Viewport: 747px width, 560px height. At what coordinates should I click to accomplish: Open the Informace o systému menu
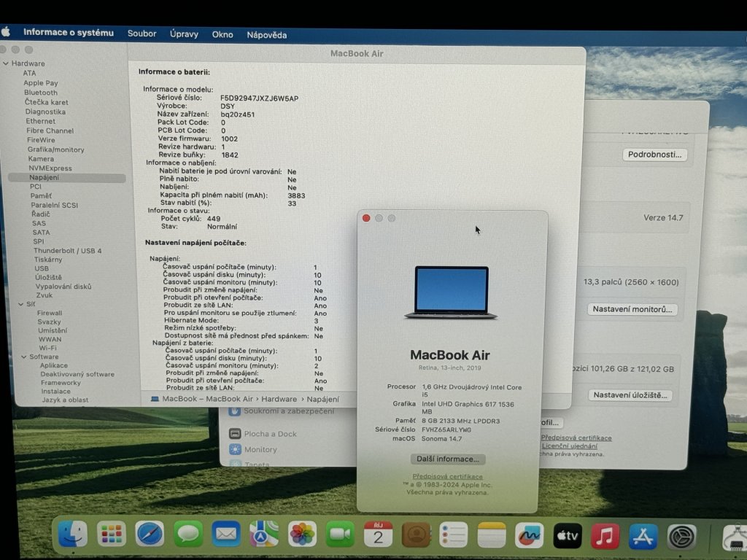point(69,32)
